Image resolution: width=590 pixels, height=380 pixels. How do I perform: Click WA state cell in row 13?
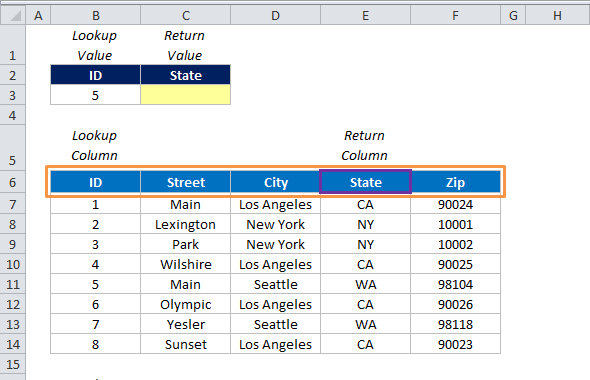coord(365,324)
